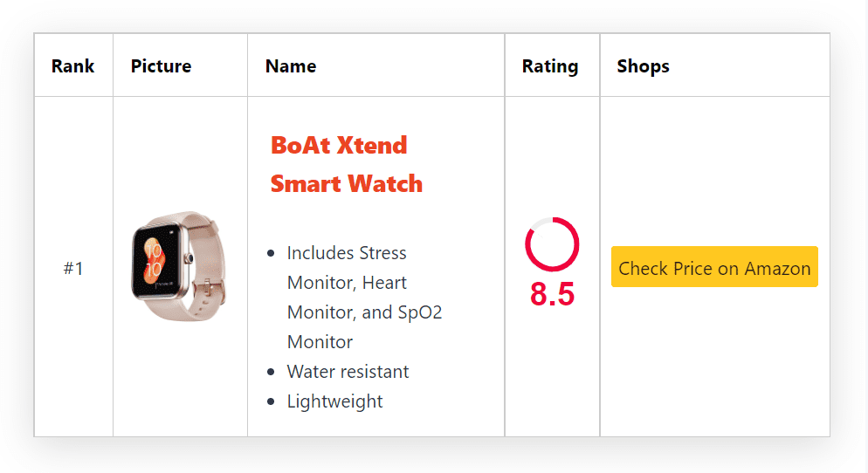Click the 'Lightweight' feature text
The width and height of the screenshot is (868, 473).
(335, 401)
